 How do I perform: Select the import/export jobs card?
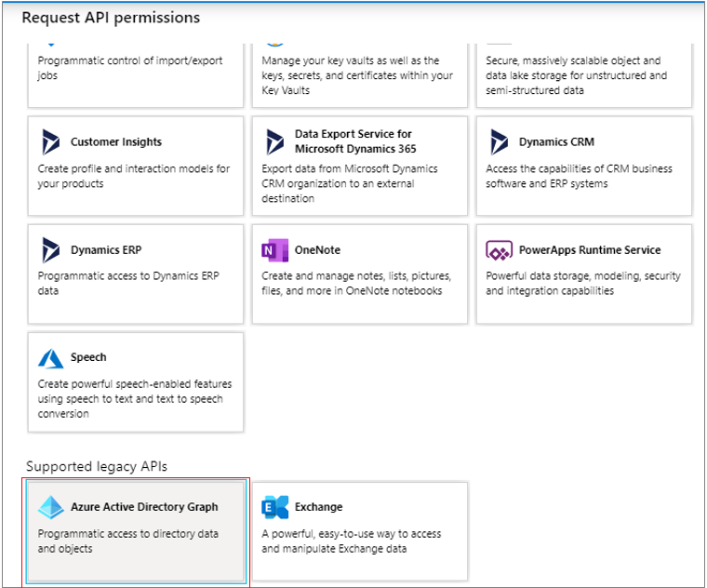[x=136, y=75]
